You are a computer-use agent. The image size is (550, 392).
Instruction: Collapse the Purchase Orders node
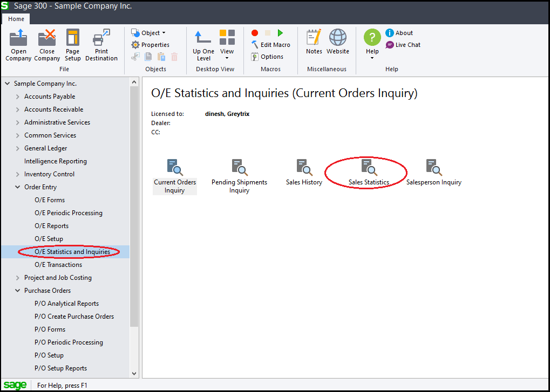coord(17,291)
